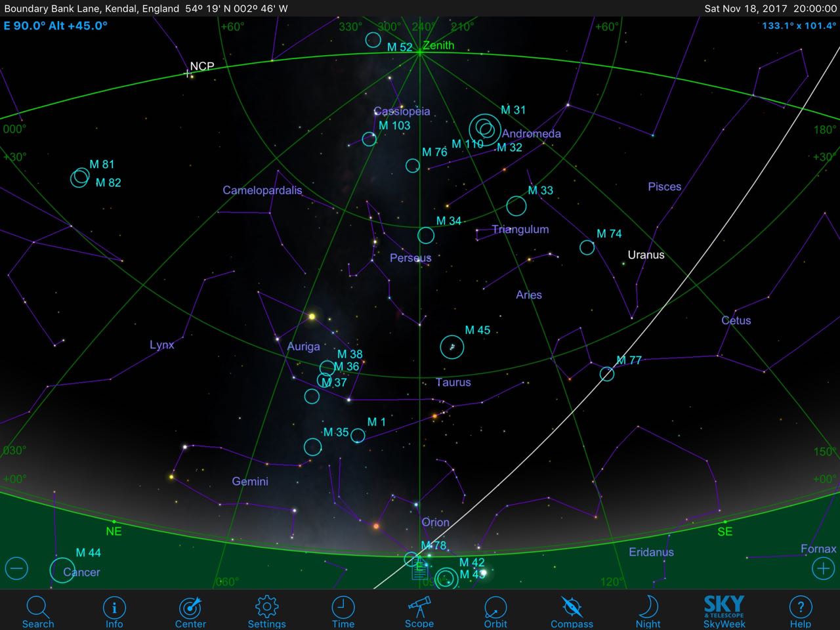Tap the field of view readout

(x=799, y=26)
